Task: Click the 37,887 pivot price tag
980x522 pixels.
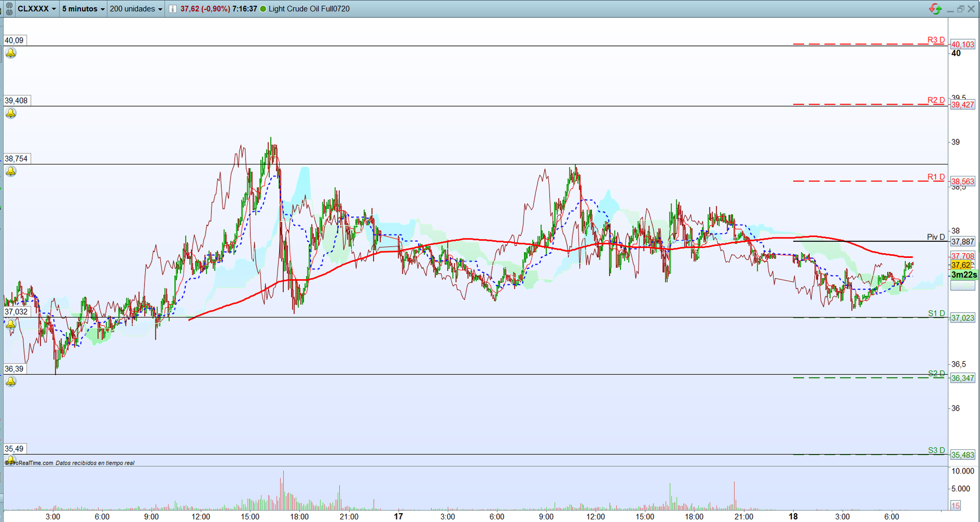Action: [x=962, y=242]
